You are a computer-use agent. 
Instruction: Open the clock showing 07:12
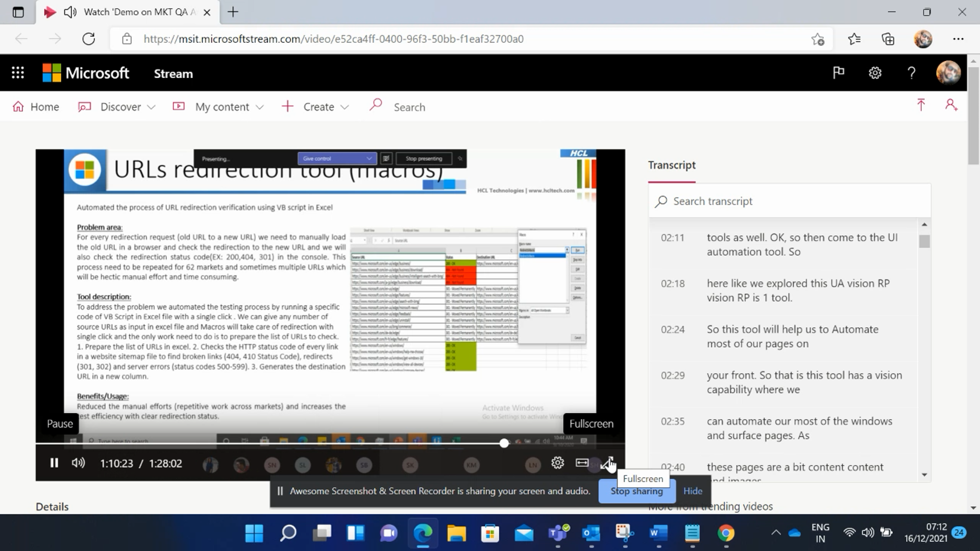(x=925, y=533)
